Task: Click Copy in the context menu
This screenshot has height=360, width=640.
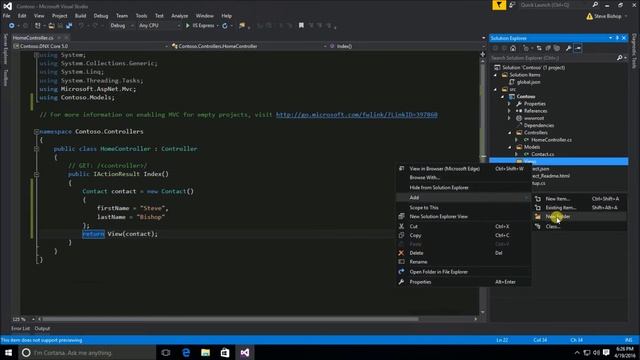Action: [463, 236]
